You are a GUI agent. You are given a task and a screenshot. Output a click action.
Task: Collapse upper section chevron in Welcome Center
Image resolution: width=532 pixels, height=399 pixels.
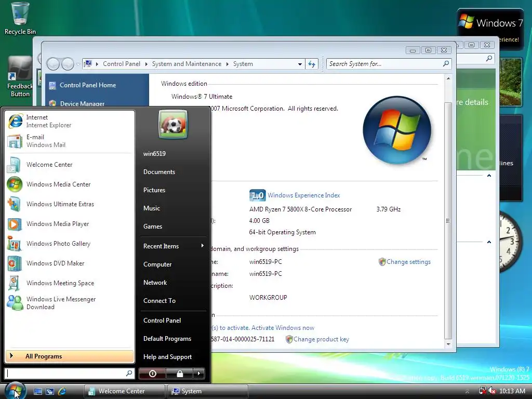489,176
